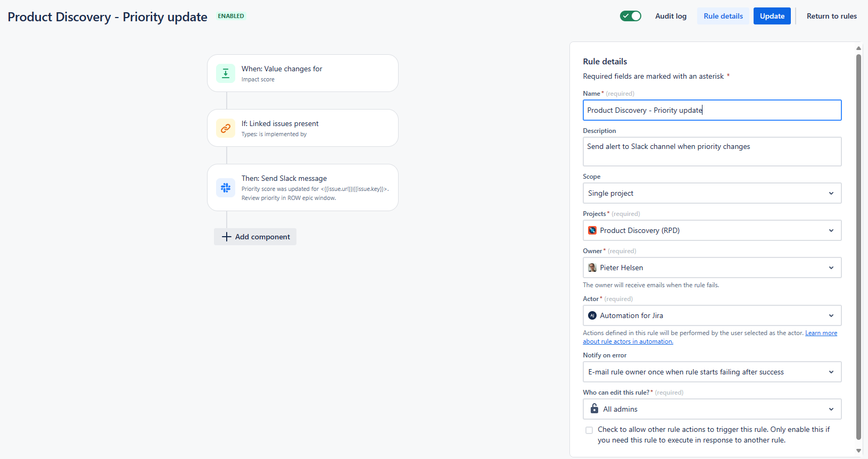Click the Update button
868x459 pixels.
coord(772,16)
